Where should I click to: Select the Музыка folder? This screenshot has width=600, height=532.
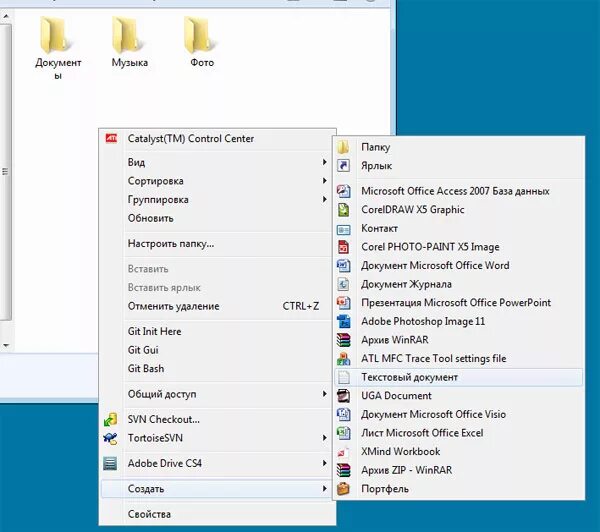(130, 41)
